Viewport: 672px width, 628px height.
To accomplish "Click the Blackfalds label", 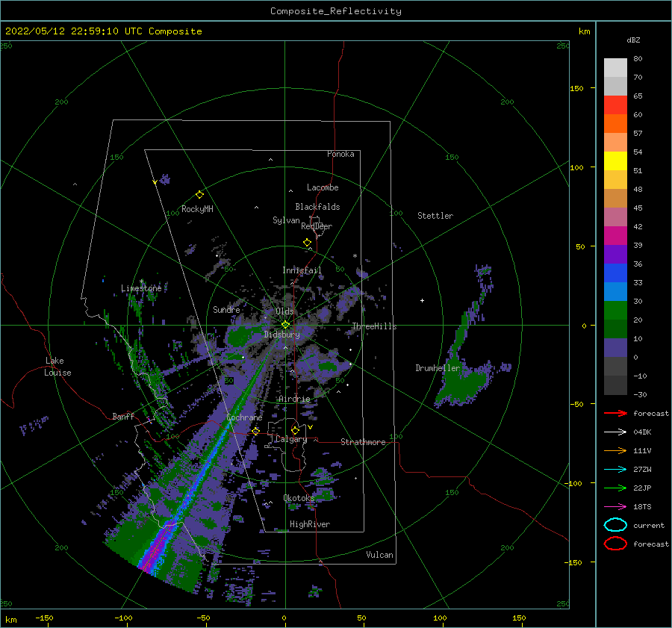I will click(x=317, y=207).
